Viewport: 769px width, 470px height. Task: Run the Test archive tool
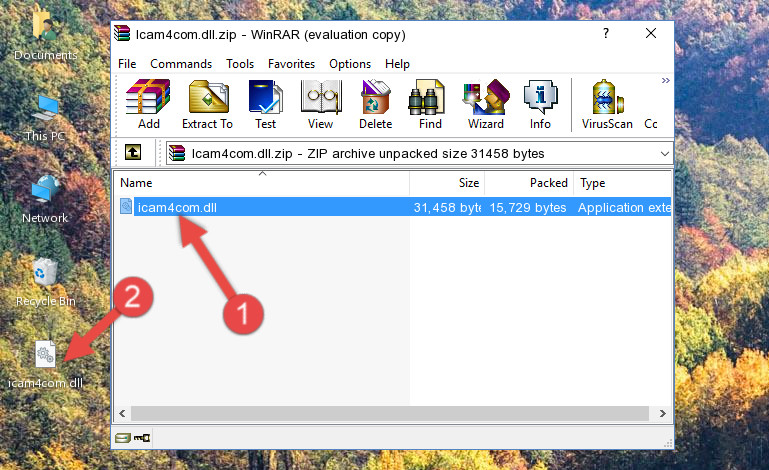click(265, 104)
